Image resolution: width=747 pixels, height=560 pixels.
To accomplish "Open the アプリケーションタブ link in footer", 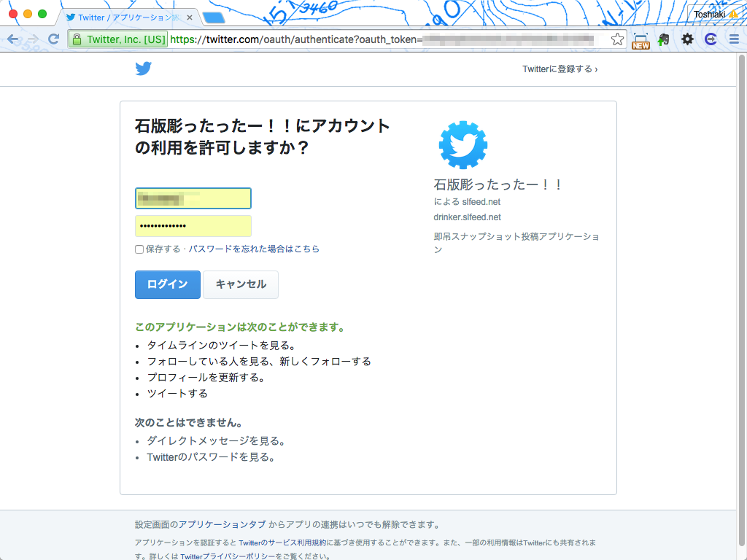I will [222, 524].
